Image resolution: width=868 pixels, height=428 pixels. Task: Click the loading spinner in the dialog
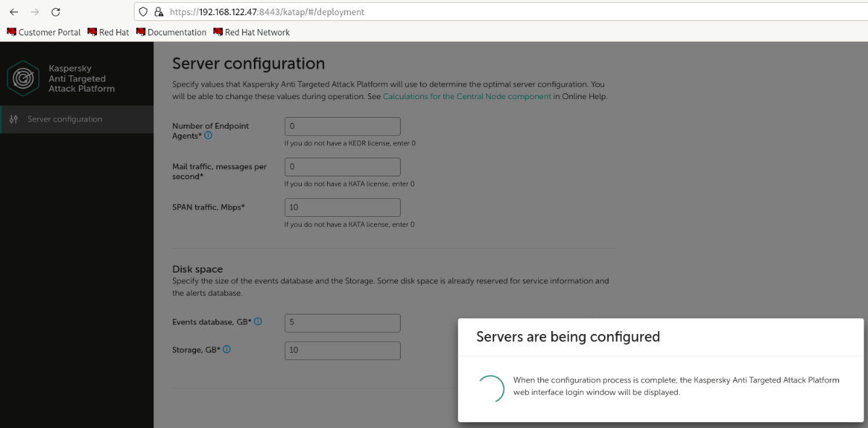[x=490, y=388]
